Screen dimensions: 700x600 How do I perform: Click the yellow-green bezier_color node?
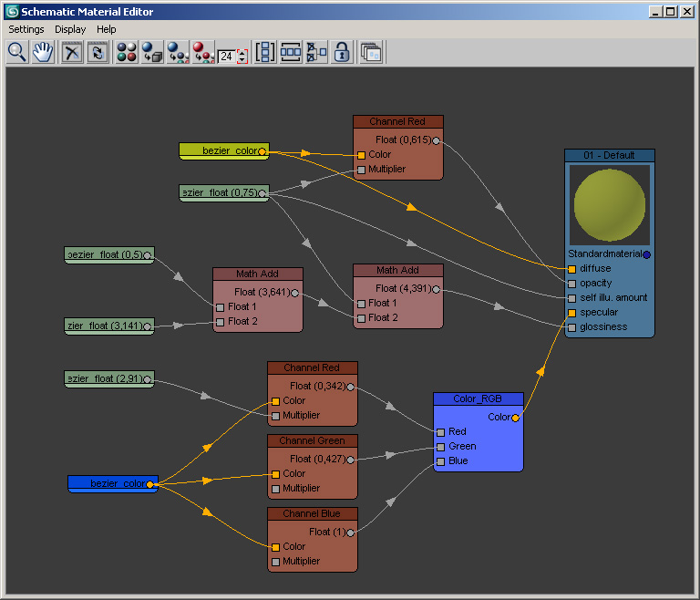click(x=223, y=150)
